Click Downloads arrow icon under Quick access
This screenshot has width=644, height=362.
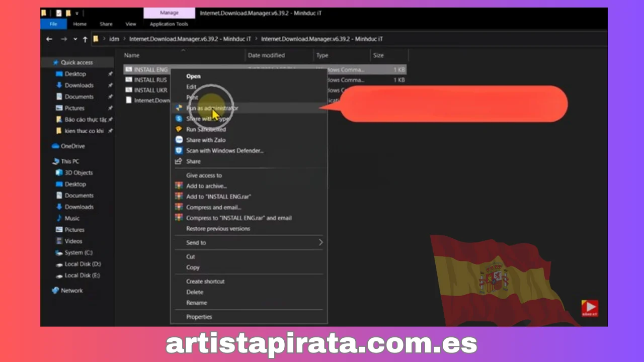60,85
